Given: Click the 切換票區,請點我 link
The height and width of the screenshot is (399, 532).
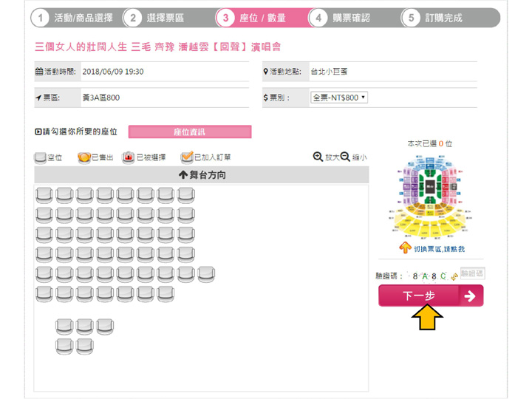Looking at the screenshot, I should pyautogui.click(x=440, y=249).
